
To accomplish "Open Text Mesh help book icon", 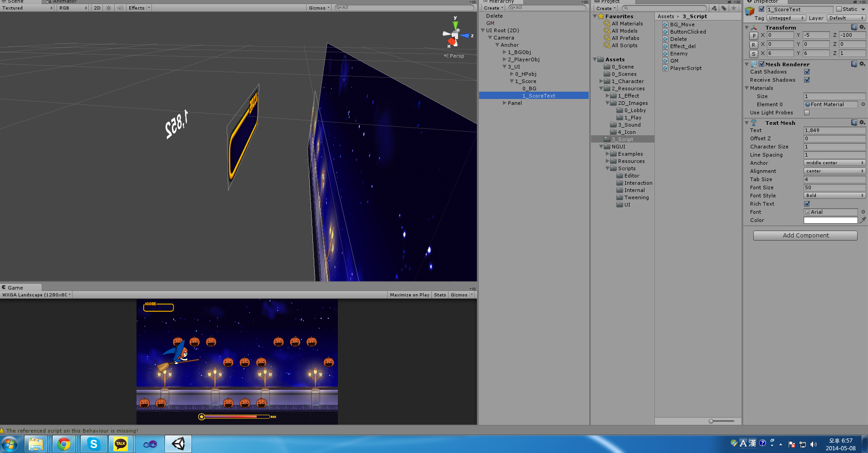I will tap(854, 123).
